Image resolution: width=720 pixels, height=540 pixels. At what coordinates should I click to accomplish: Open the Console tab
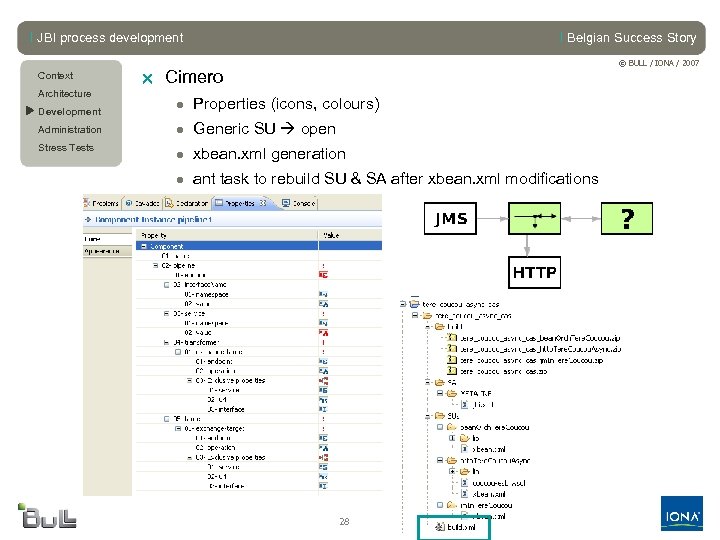(298, 202)
